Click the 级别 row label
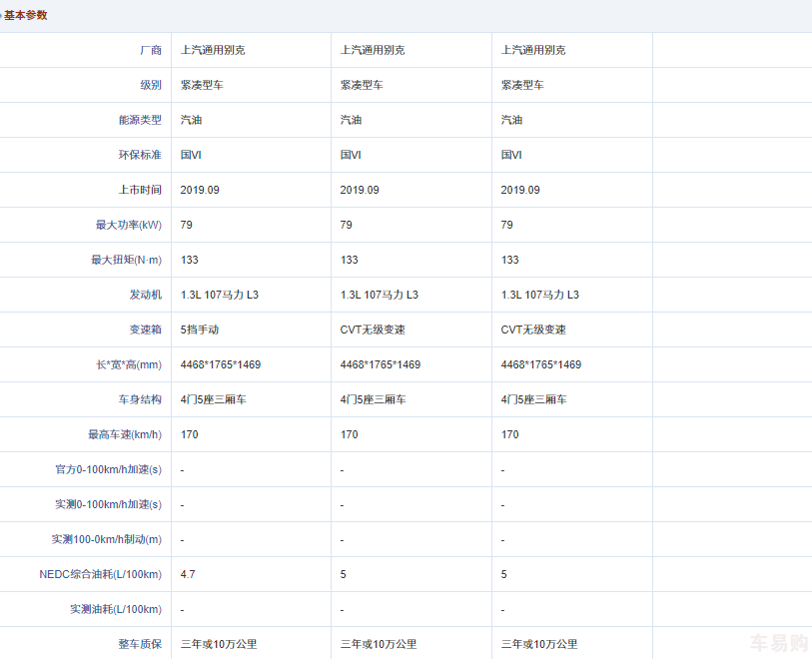812x659 pixels. 151,85
